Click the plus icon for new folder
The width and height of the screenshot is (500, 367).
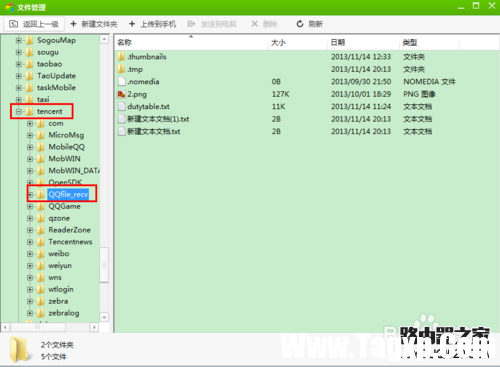[x=74, y=24]
